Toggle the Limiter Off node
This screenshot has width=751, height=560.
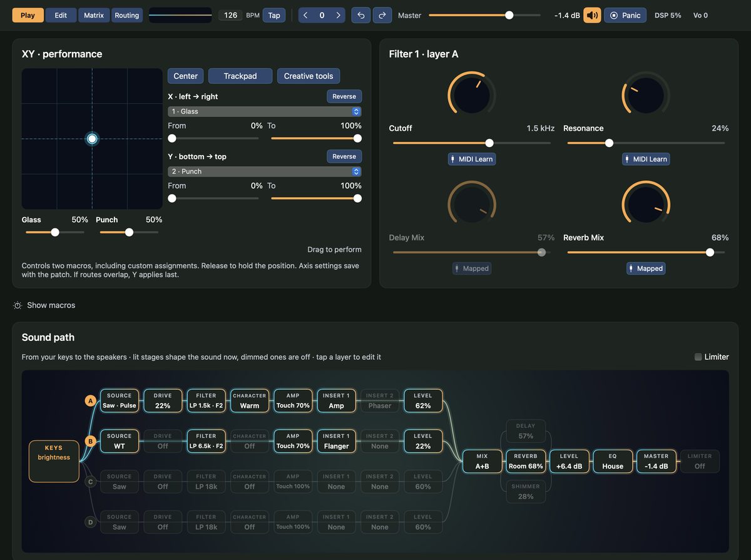pos(700,461)
